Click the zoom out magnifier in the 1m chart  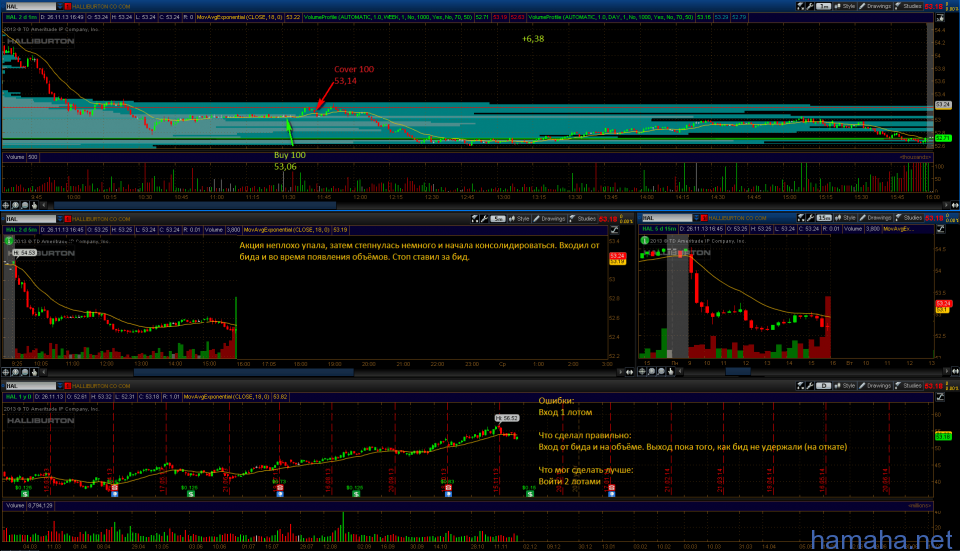click(25, 205)
